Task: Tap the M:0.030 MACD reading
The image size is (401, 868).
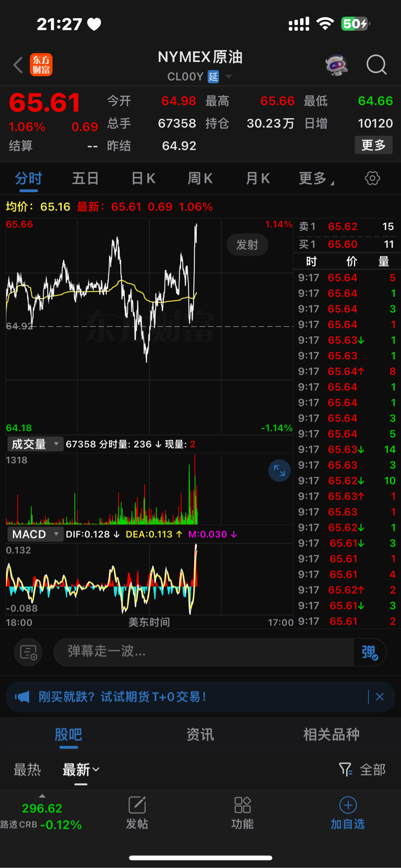Action: tap(213, 534)
